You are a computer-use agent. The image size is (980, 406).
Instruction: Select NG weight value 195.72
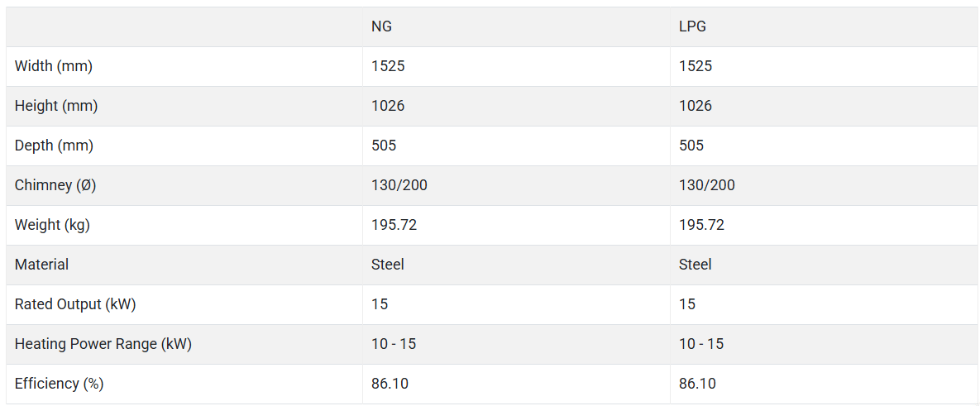click(x=394, y=226)
